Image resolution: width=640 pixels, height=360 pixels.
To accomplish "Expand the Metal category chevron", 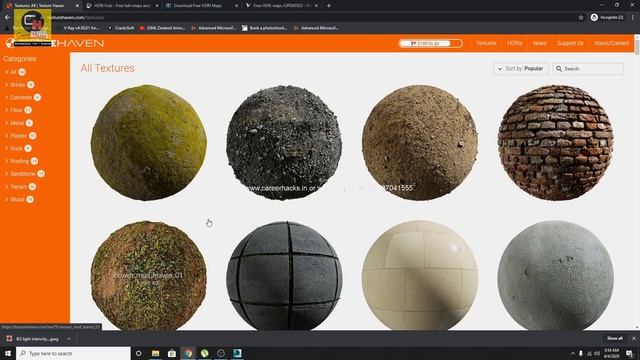I will (7, 123).
